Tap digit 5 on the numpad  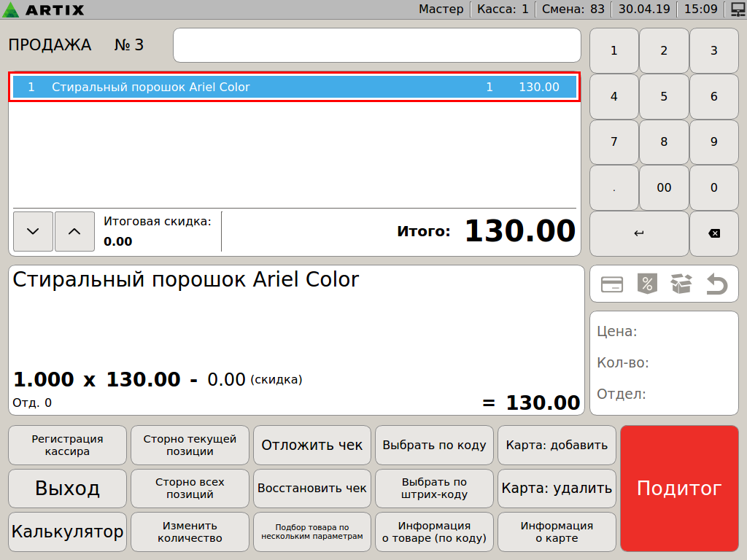pos(664,96)
